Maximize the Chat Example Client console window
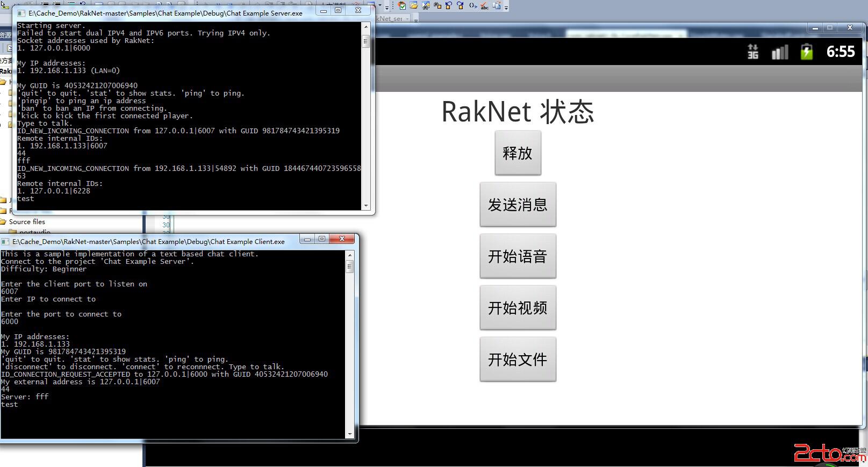Screen dimensions: 868x467 (x=322, y=239)
